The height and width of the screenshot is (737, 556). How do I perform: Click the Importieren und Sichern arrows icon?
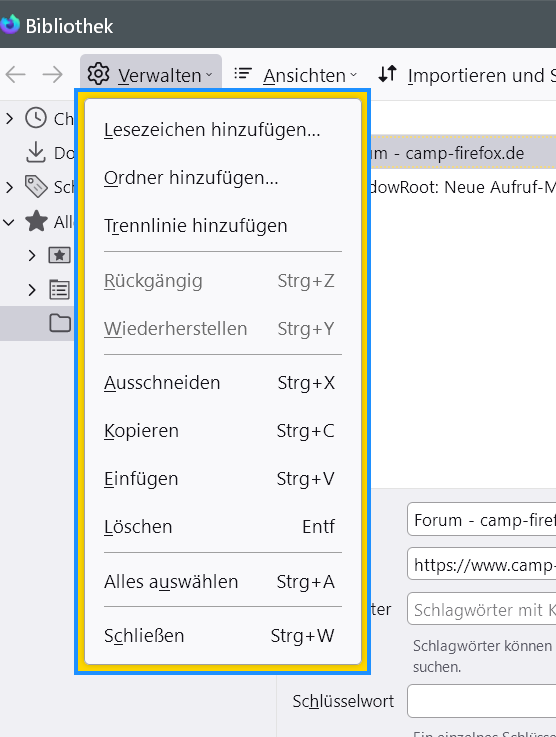coord(388,74)
